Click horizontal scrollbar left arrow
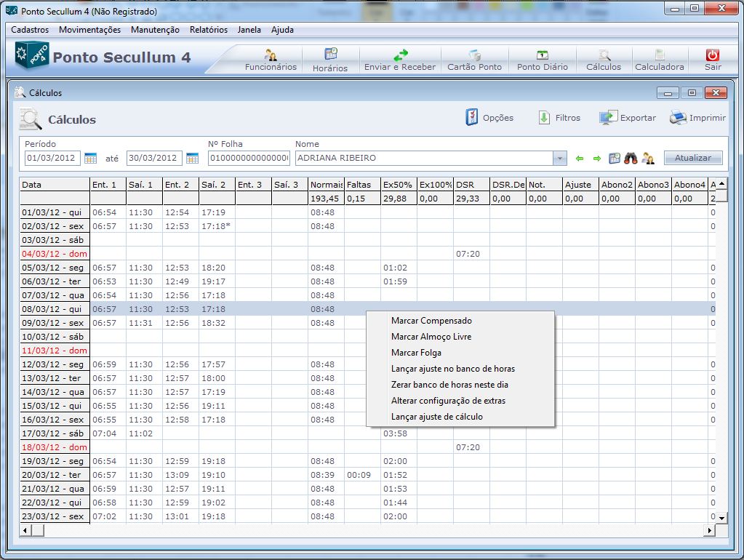Screen dimensions: 744x560 point(25,530)
